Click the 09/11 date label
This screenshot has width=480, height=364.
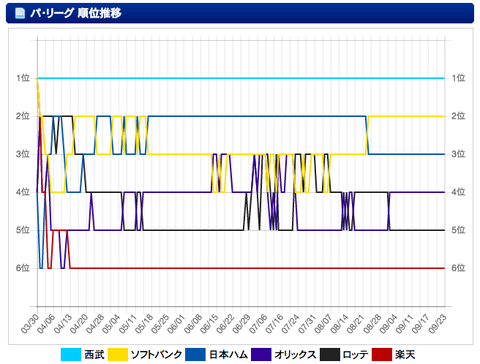[x=406, y=323]
